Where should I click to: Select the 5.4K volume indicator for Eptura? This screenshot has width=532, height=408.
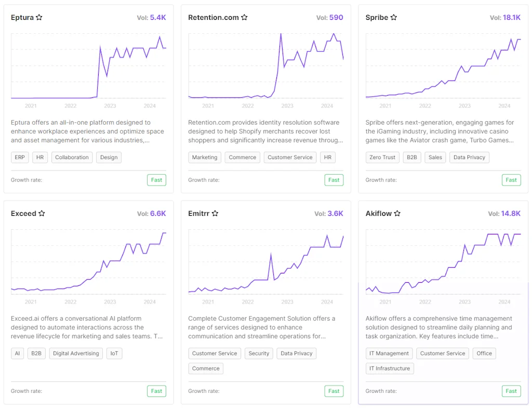click(158, 17)
